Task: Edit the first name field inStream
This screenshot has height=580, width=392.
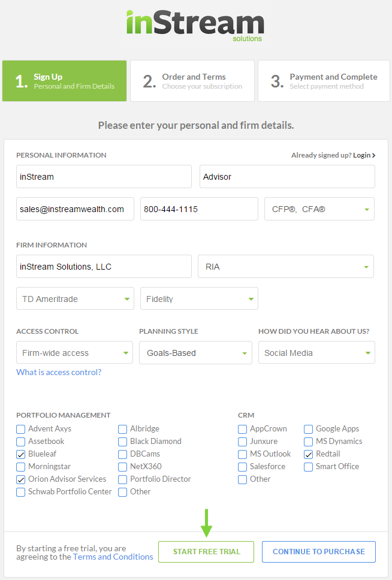Action: (104, 176)
